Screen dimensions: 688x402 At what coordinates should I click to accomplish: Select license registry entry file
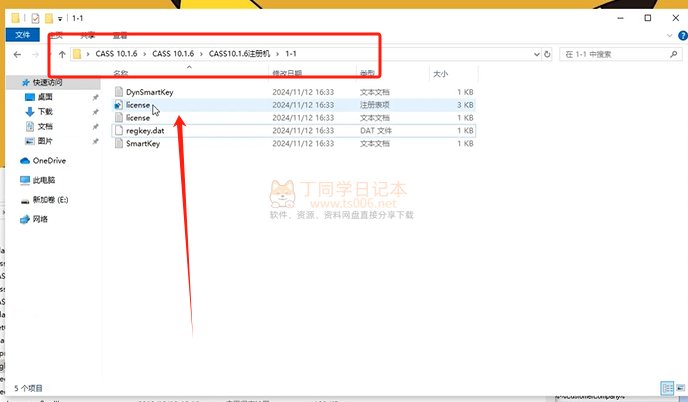pos(294,105)
